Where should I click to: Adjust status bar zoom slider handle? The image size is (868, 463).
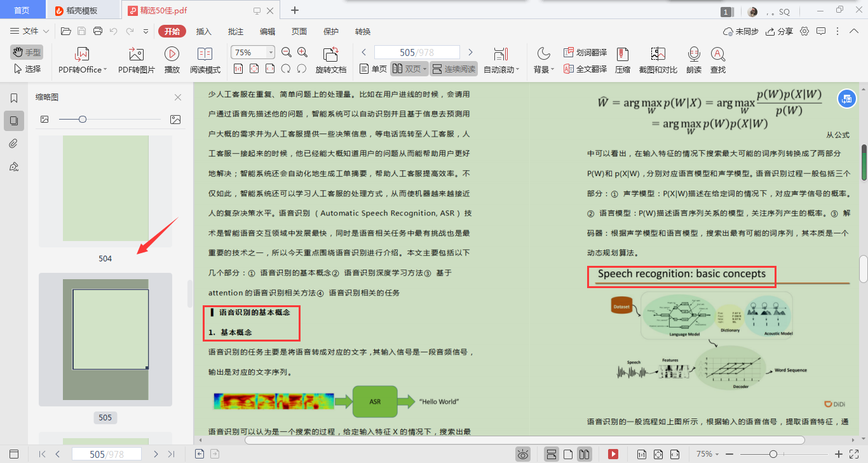773,454
